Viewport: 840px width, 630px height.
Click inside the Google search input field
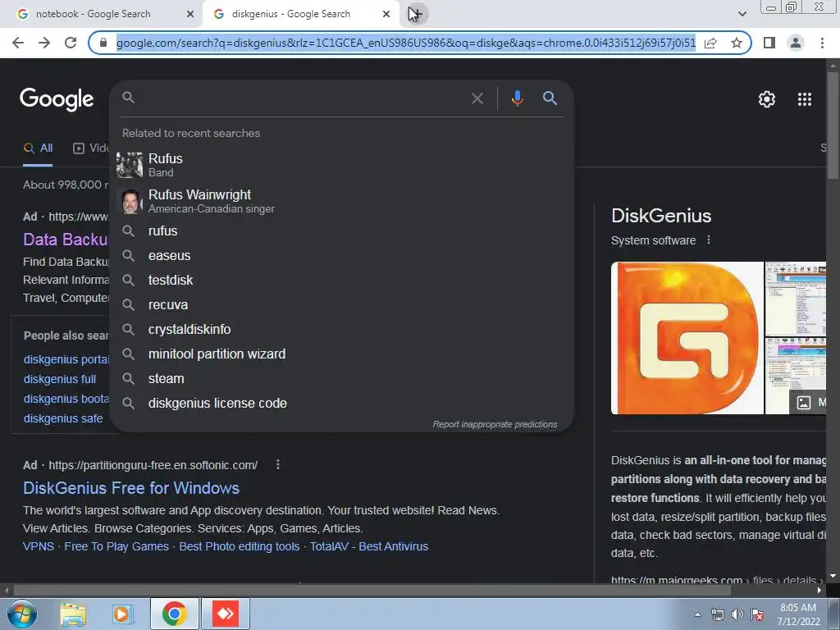click(x=302, y=98)
